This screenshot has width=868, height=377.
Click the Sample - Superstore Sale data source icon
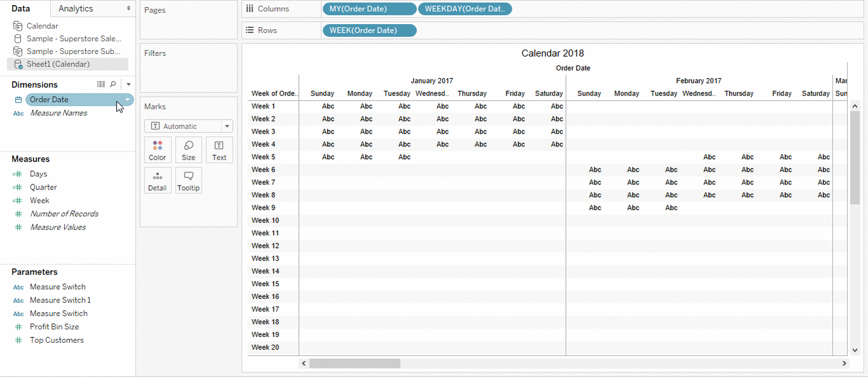click(18, 38)
